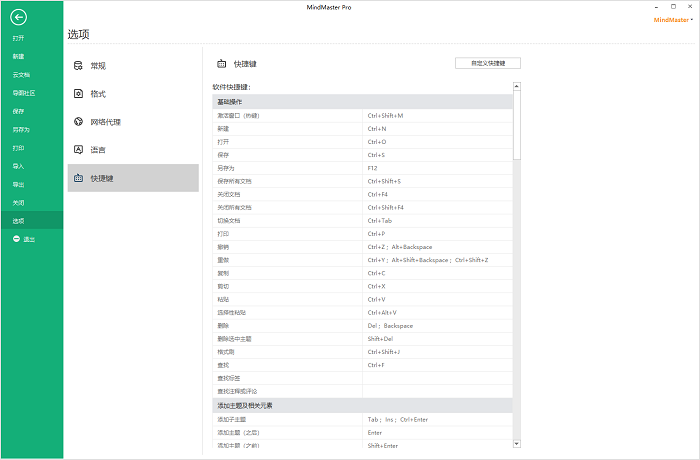Click the MindMaster link at top right

[x=671, y=19]
